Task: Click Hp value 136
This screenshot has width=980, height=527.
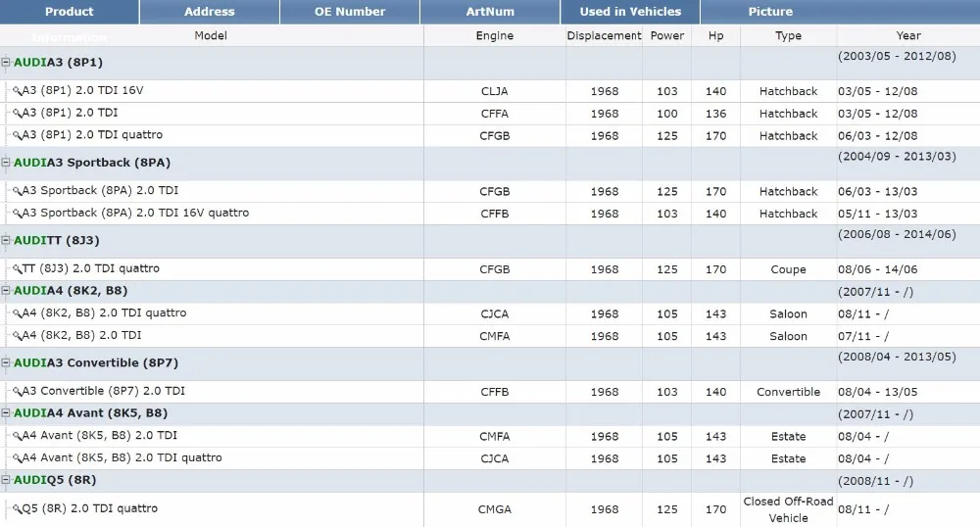Action: coord(715,114)
